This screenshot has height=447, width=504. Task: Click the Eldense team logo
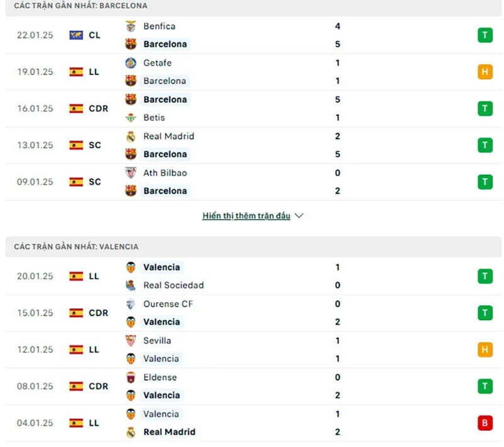click(131, 377)
